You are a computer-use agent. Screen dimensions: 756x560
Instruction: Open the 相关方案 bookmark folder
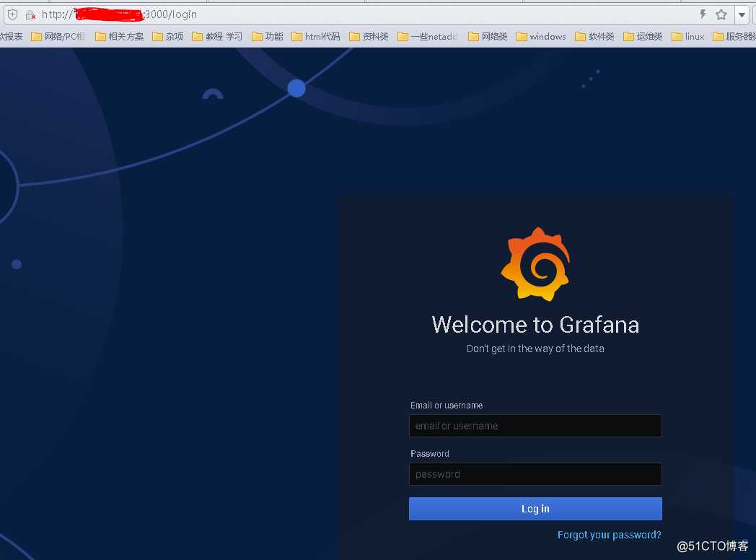119,36
